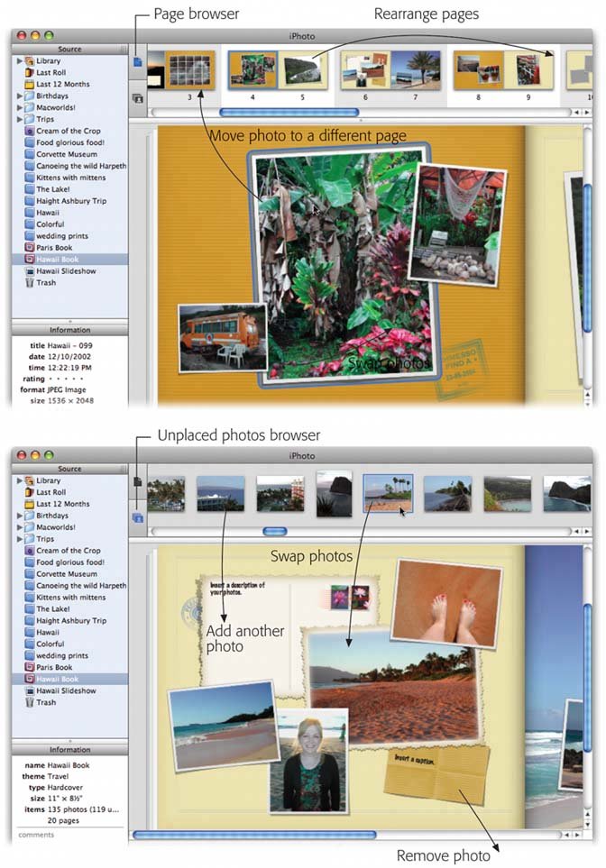Click the title field showing Hawaii – 099

(x=69, y=345)
